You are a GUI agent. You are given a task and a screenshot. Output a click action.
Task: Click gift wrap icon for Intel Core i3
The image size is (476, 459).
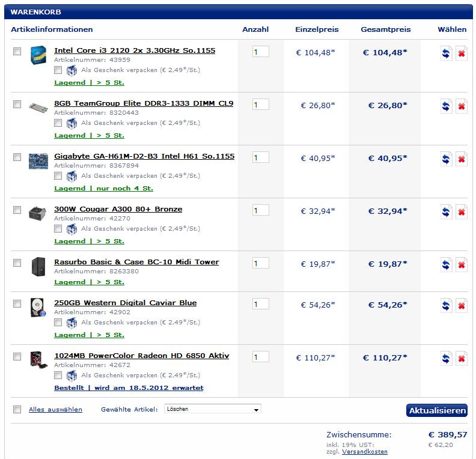click(72, 70)
